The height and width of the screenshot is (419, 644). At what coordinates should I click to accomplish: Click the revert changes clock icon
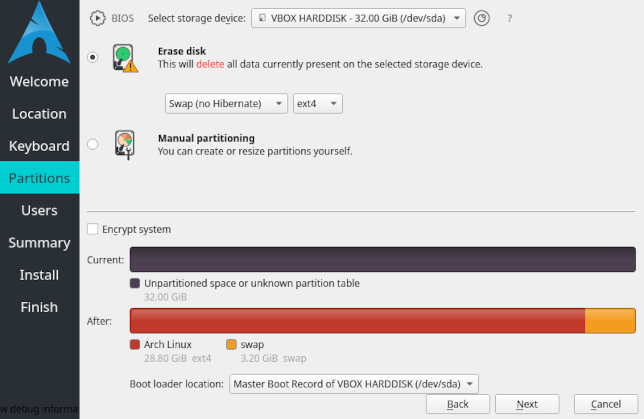pyautogui.click(x=482, y=17)
